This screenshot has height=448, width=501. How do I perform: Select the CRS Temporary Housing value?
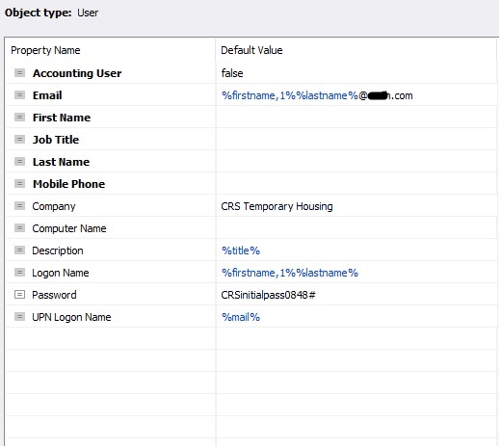click(x=277, y=206)
